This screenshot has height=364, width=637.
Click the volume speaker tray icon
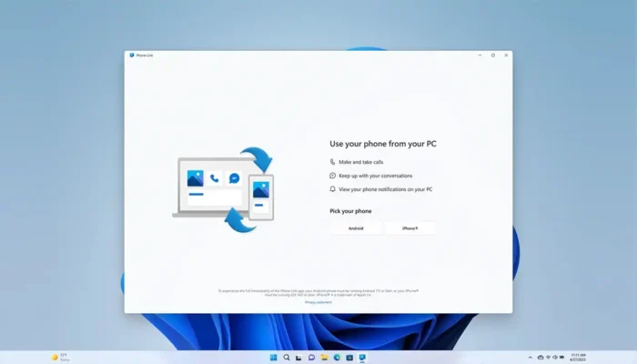pyautogui.click(x=555, y=358)
